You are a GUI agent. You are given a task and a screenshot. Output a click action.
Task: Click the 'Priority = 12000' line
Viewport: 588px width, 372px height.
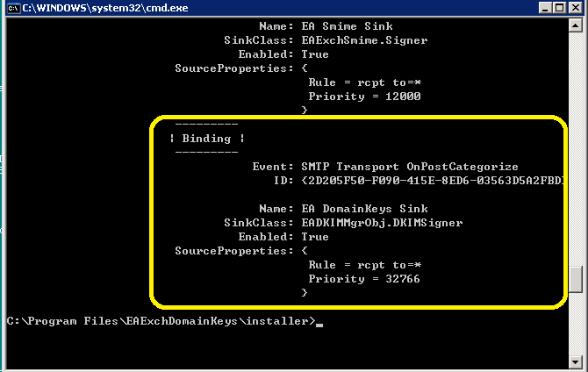point(364,97)
